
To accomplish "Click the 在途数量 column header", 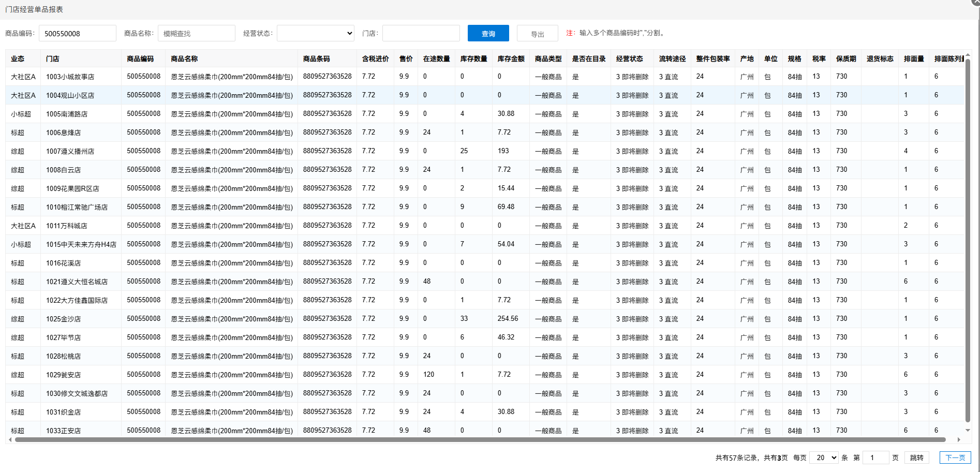I will (x=436, y=58).
